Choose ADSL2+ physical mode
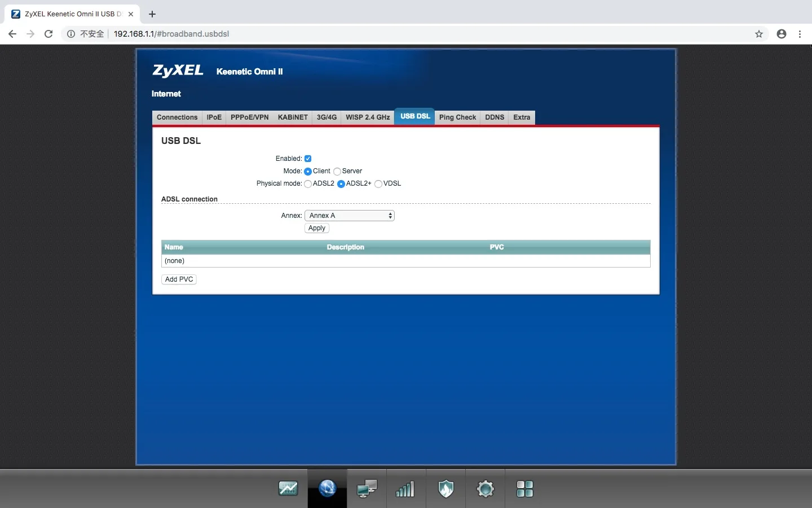 341,183
